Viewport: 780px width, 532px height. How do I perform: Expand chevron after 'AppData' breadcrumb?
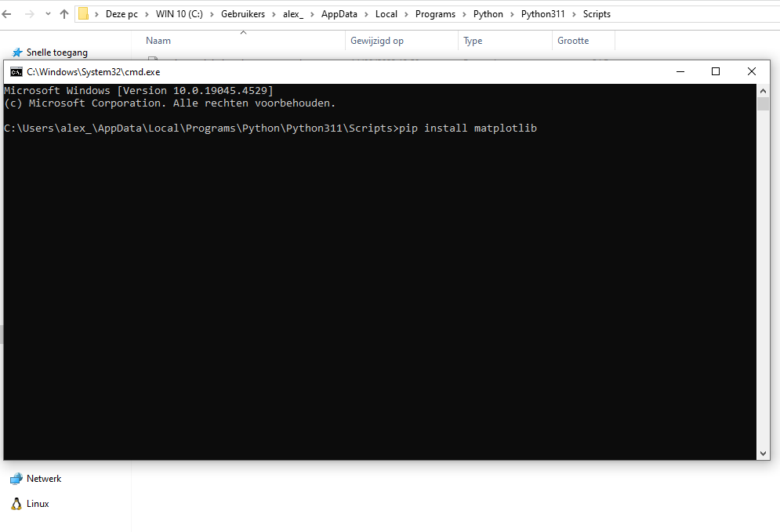click(x=367, y=14)
